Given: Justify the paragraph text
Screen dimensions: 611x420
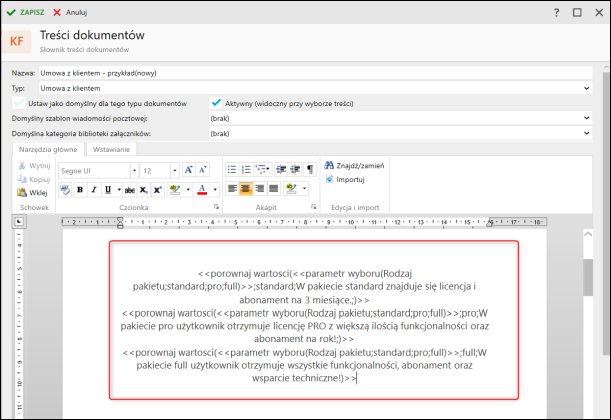Looking at the screenshot, I should click(274, 189).
